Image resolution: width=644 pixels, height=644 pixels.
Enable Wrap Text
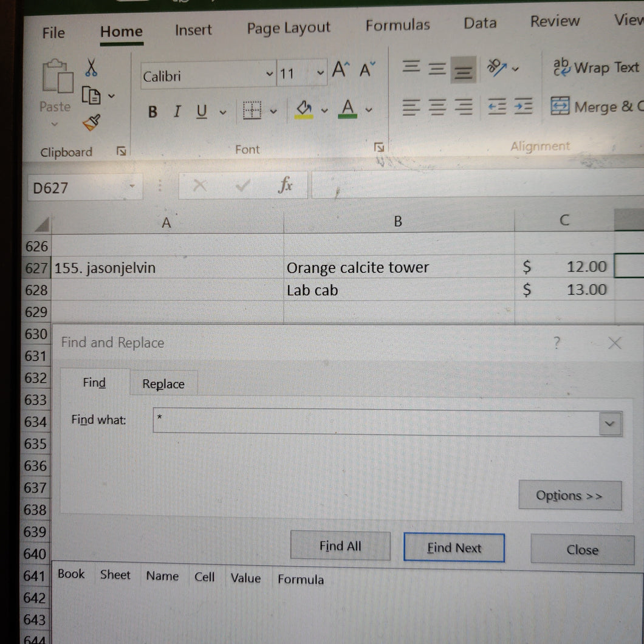pos(597,67)
